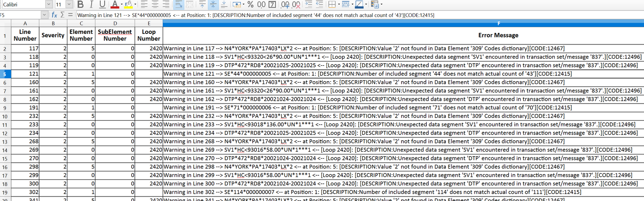Viewport: 644px width, 201px height.
Task: Format selection as percent
Action: click(250, 4)
